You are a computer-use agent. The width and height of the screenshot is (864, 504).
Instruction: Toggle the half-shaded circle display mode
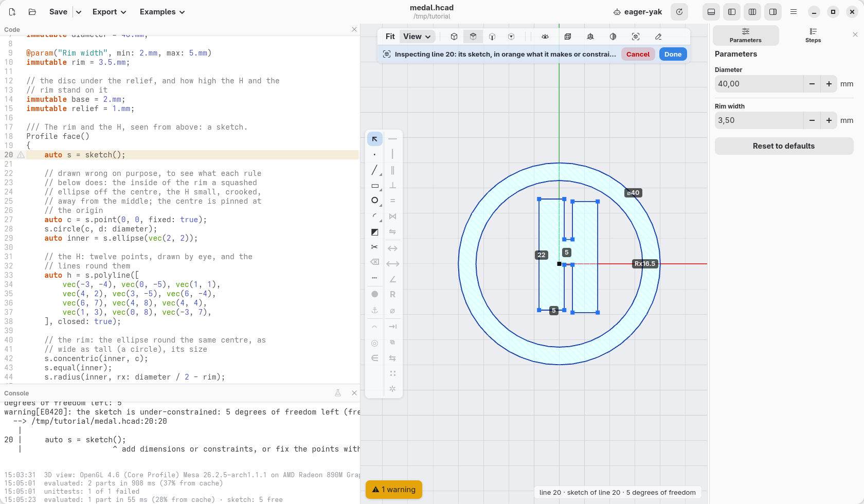pos(613,37)
